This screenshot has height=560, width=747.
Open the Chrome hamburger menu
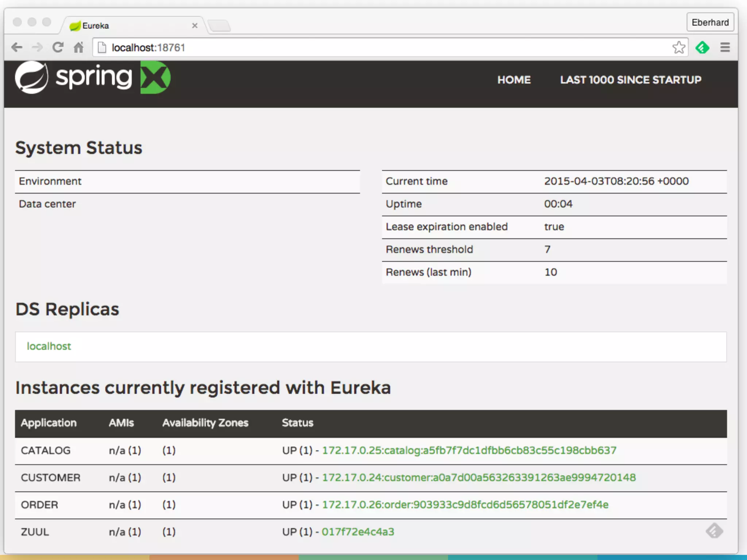[x=725, y=47]
